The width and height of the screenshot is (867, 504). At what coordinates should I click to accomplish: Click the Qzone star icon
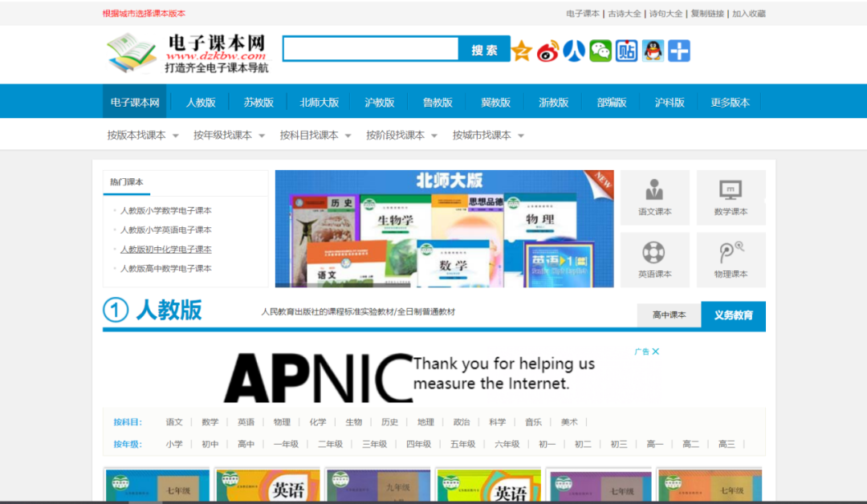[521, 50]
